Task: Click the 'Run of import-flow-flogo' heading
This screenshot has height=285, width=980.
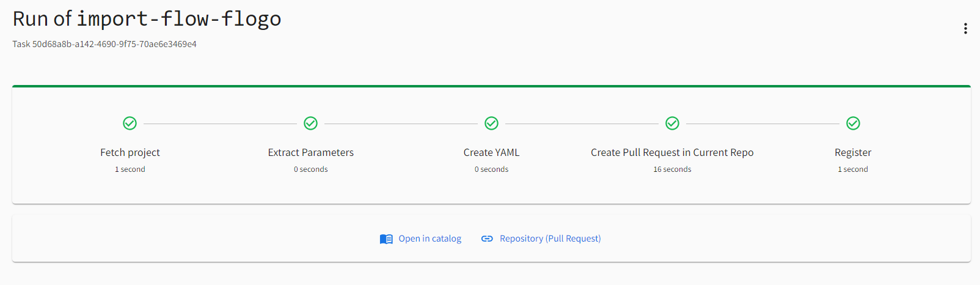Action: [147, 19]
